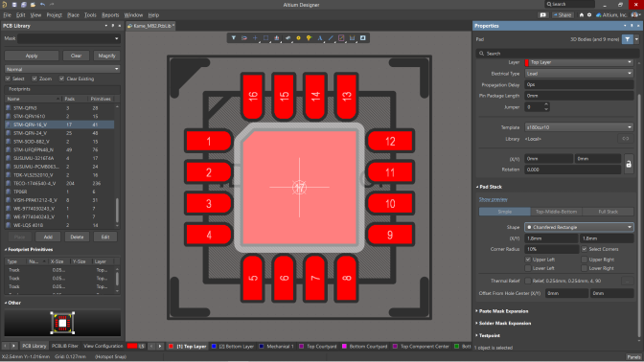Image resolution: width=644 pixels, height=362 pixels.
Task: Click the Show preview link
Action: coord(494,199)
